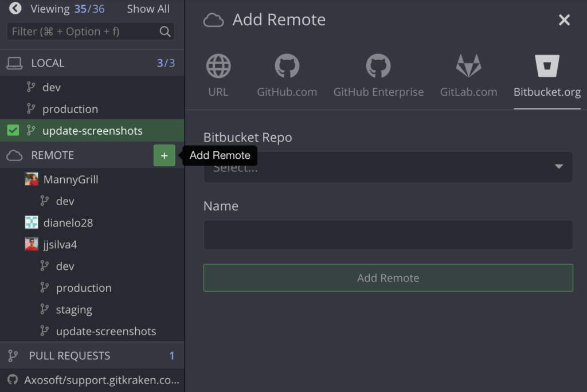Toggle the update-screenshots branch checkbox
Viewport: 587px width, 392px height.
pos(13,131)
